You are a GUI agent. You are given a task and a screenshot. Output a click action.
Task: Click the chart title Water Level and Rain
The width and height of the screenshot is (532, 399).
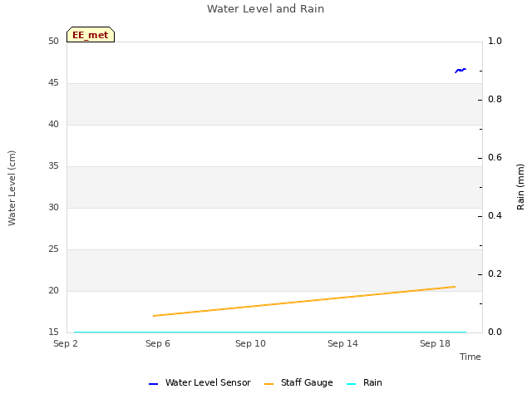pos(266,9)
